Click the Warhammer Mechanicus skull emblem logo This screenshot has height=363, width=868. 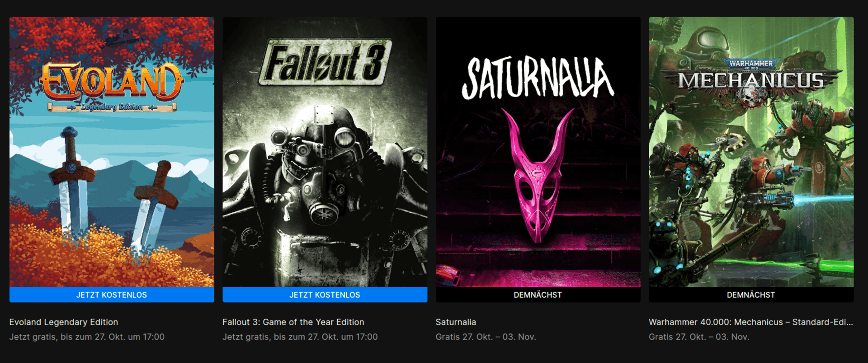click(x=751, y=83)
